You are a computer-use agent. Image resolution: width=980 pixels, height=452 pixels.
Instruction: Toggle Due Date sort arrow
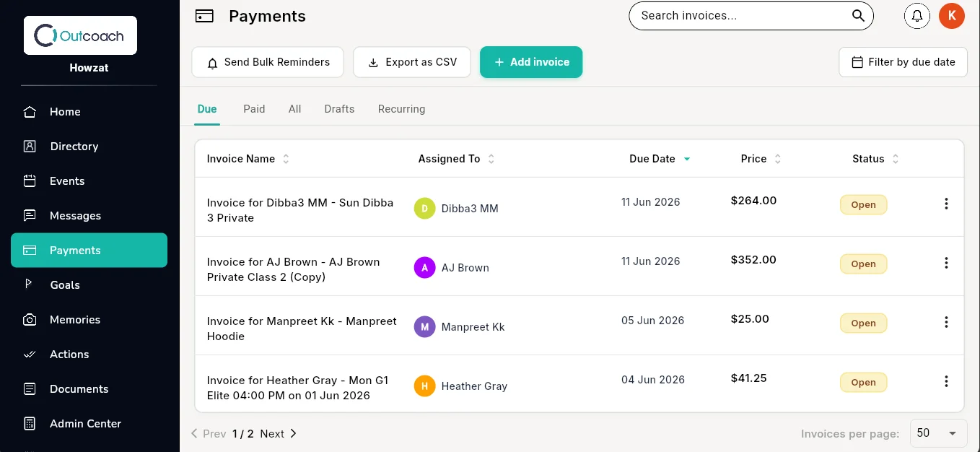click(x=686, y=159)
